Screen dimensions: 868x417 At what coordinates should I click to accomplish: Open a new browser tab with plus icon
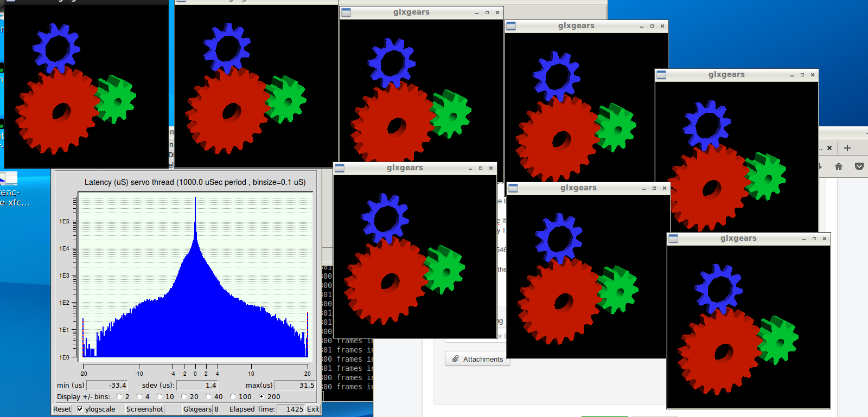coord(847,147)
